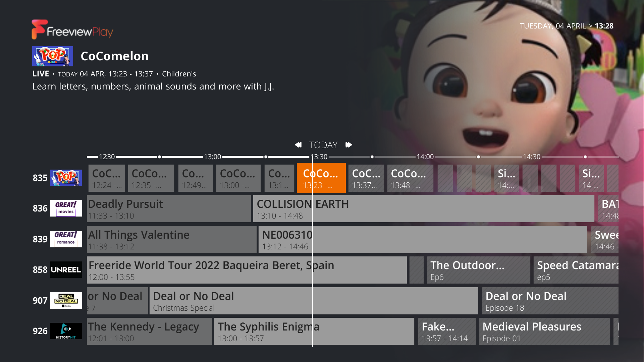Select first Si... programme on channel 835
644x362 pixels.
click(x=507, y=178)
